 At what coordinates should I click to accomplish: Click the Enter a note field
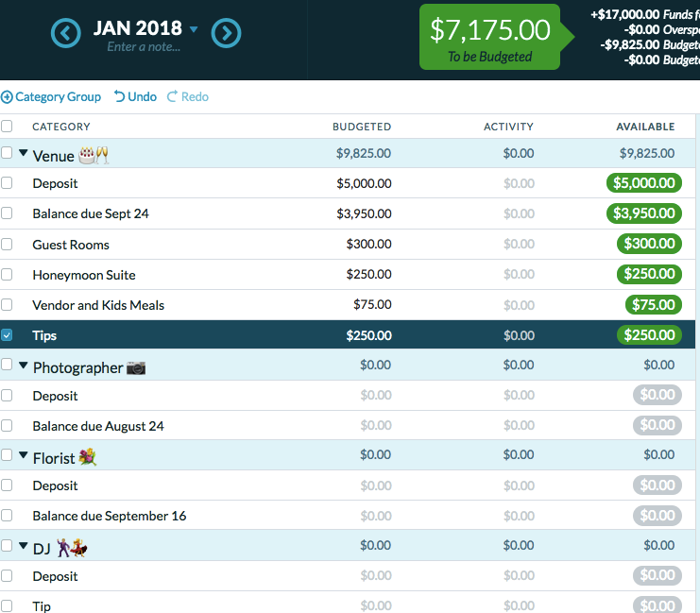pos(144,47)
